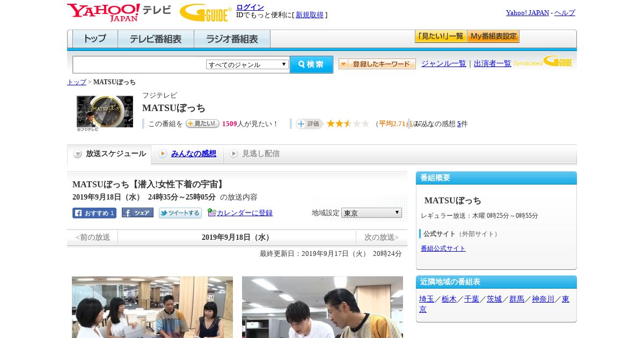This screenshot has width=644, height=338.
Task: Click the Yahoo! JAPAN TV logo
Action: (119, 12)
